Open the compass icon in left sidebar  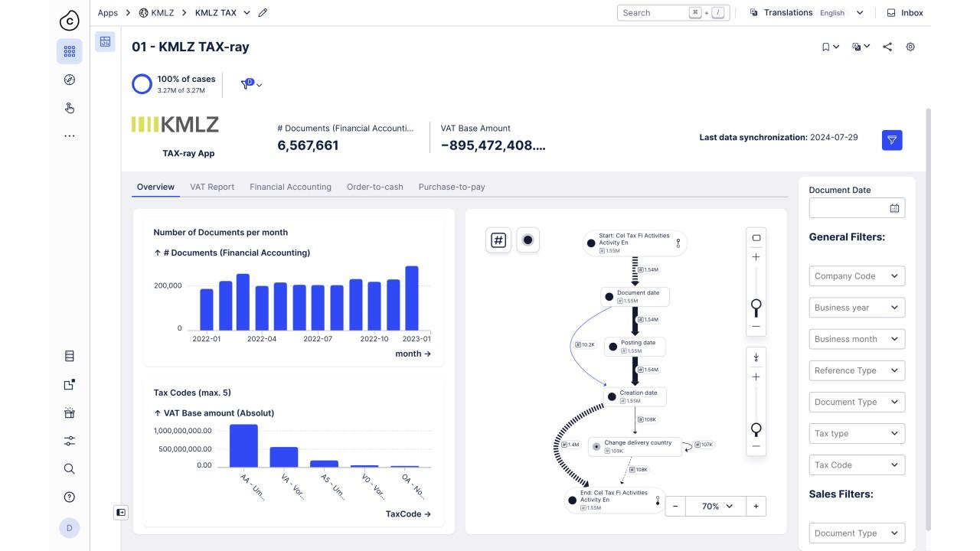(70, 80)
